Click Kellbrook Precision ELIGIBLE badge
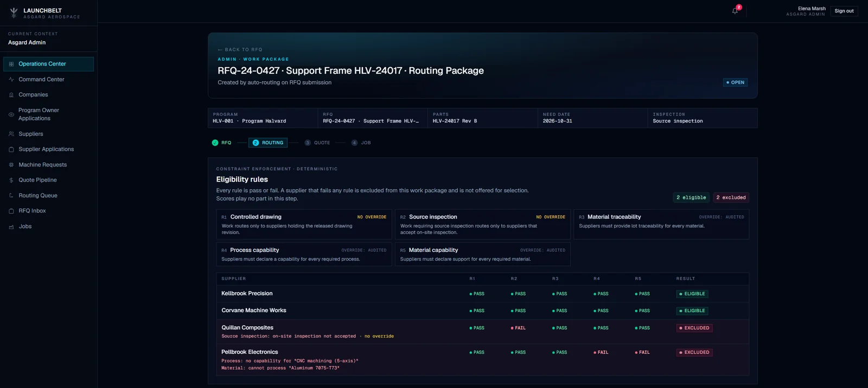The height and width of the screenshot is (388, 868). [692, 294]
